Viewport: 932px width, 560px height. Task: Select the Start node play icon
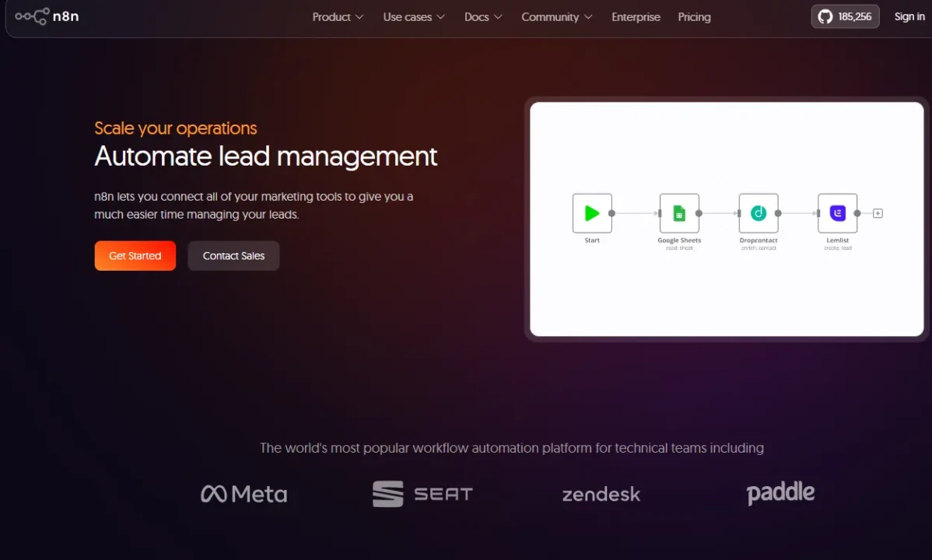click(592, 213)
